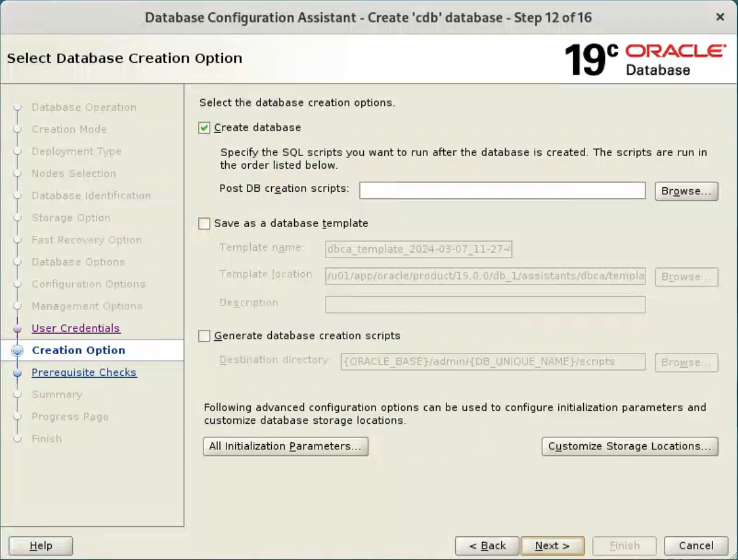738x560 pixels.
Task: Click the Database Operation step label
Action: coord(84,107)
